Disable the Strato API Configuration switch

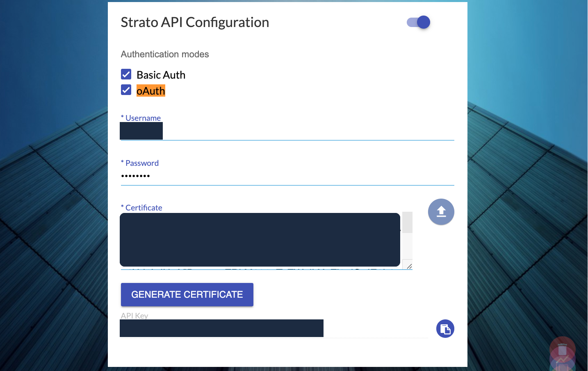click(x=418, y=22)
